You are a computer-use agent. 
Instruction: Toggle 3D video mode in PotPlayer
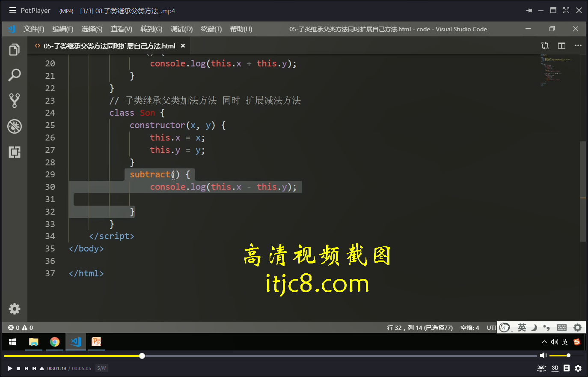555,368
